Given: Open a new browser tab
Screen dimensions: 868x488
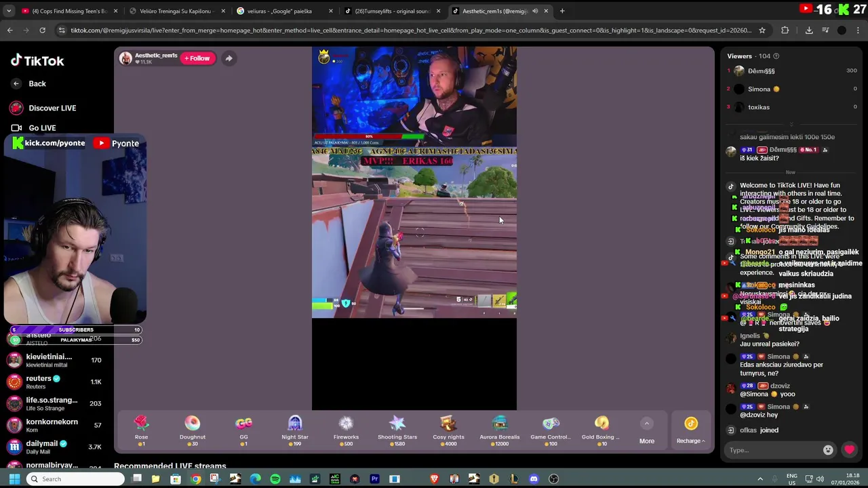Looking at the screenshot, I should click(562, 11).
